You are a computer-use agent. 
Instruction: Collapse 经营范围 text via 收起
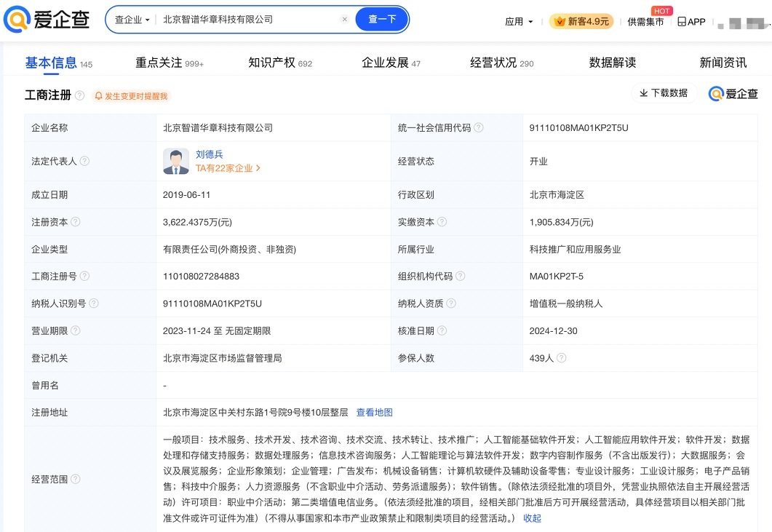(532, 518)
